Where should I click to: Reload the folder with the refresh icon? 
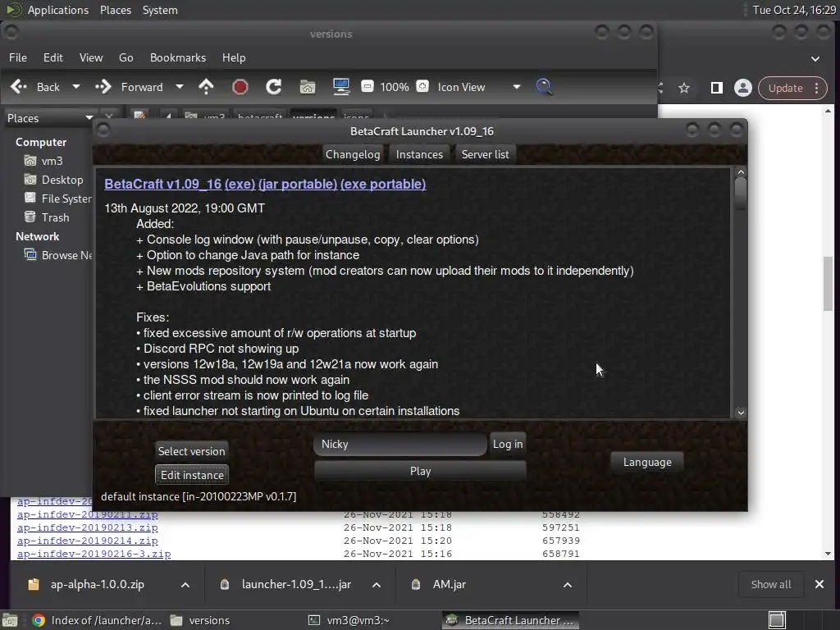tap(274, 87)
